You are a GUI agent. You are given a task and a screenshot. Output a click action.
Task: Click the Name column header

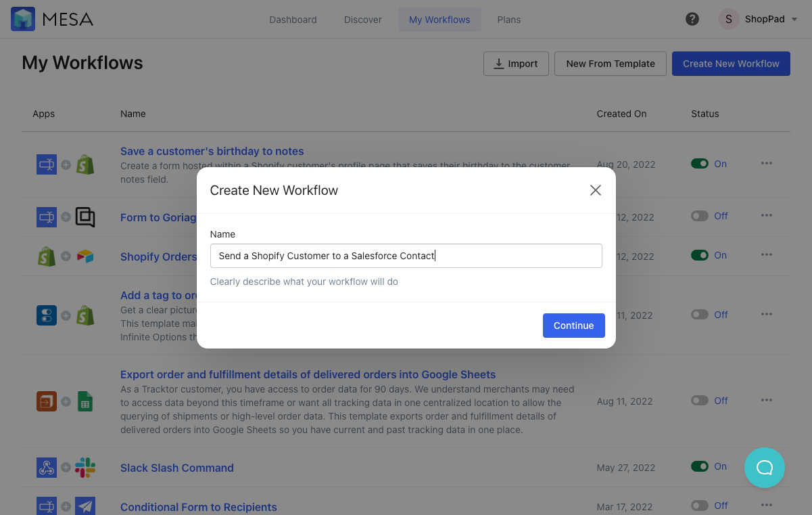click(133, 114)
